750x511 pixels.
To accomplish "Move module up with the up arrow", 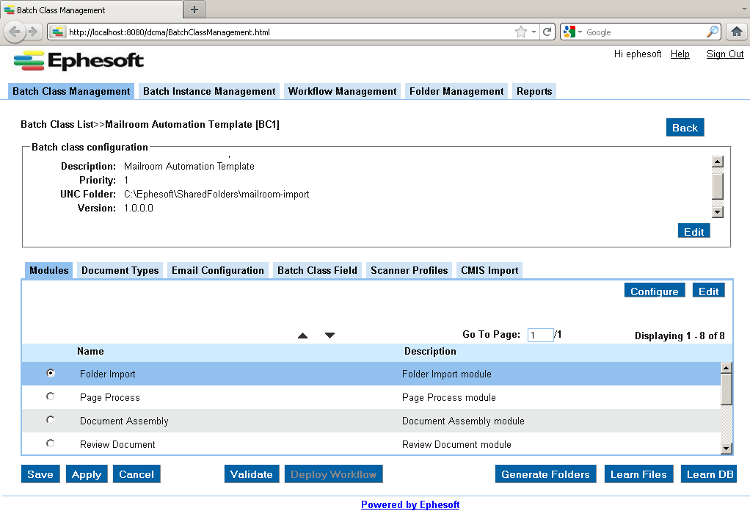I will pyautogui.click(x=303, y=335).
